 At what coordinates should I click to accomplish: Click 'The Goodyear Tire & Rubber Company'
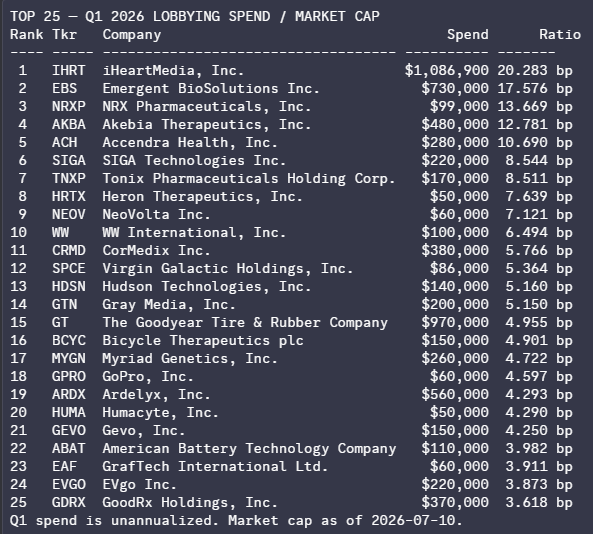(245, 323)
